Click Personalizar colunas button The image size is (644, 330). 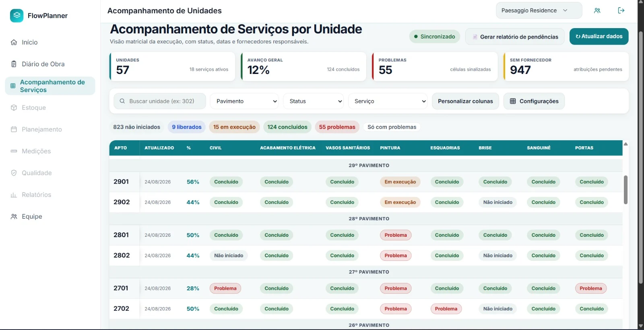465,101
